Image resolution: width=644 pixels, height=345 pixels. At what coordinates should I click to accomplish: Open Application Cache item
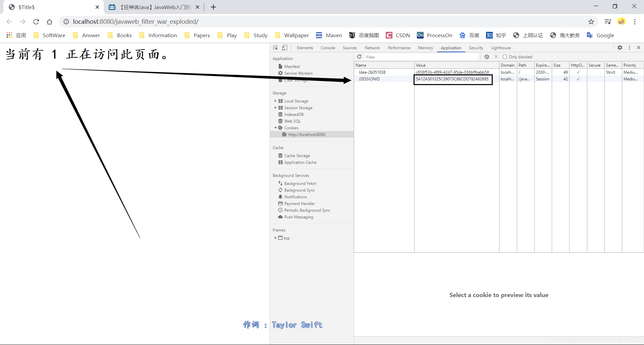coord(300,162)
